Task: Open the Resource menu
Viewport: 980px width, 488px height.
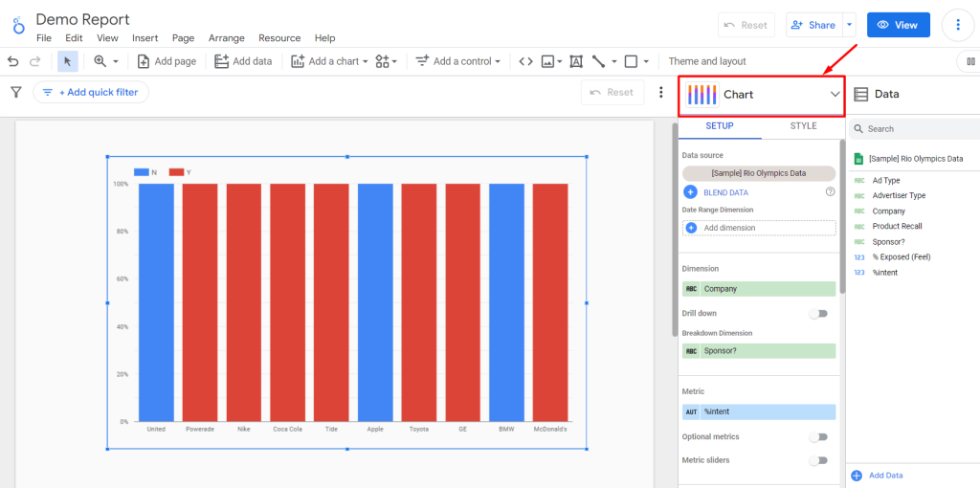Action: [x=279, y=38]
